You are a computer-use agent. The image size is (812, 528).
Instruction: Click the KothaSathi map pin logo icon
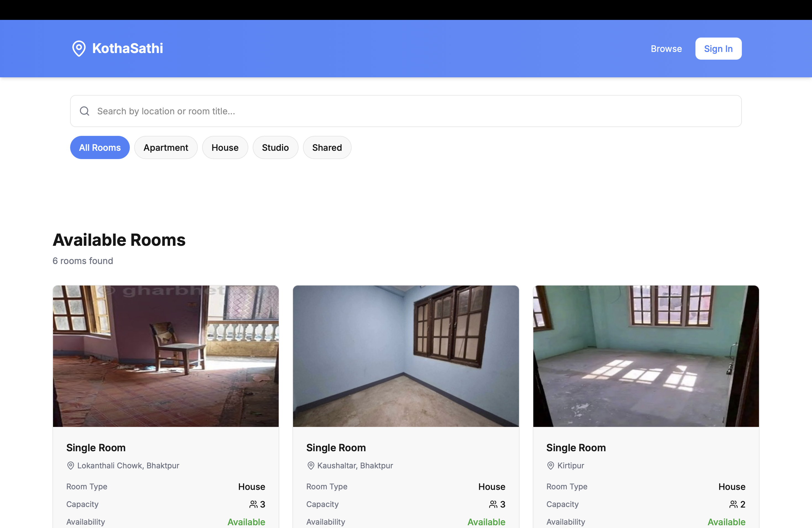click(x=79, y=48)
